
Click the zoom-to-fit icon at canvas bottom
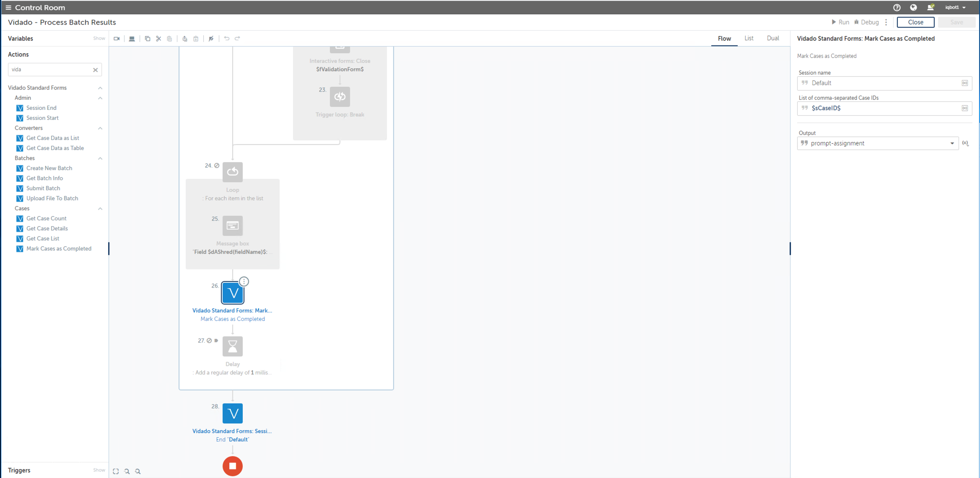click(116, 471)
